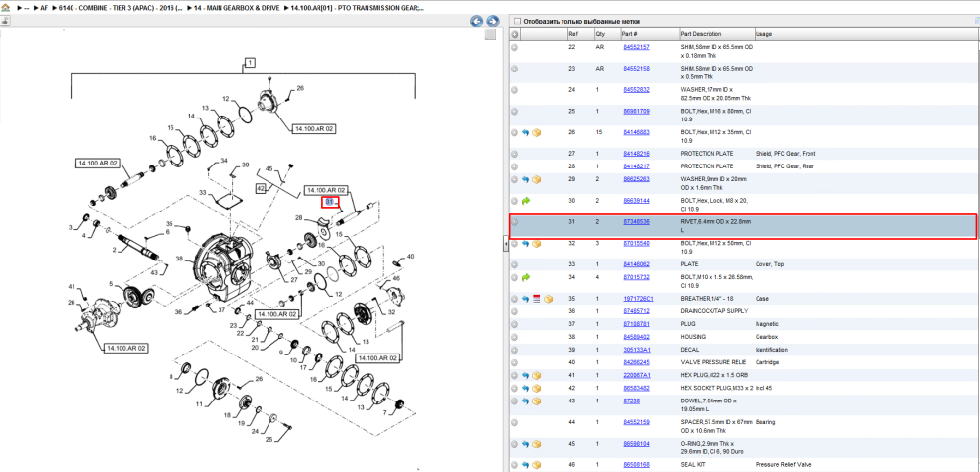Select 'Pressure Relief Valve' usage text
This screenshot has height=472, width=980.
783,464
